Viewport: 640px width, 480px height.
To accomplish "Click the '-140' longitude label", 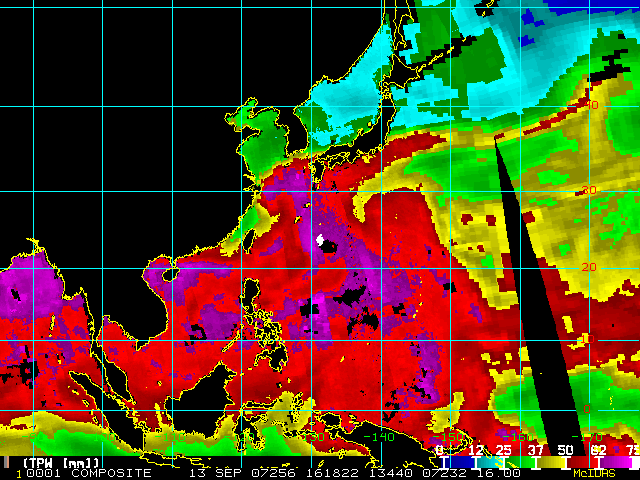I will click(x=379, y=437).
